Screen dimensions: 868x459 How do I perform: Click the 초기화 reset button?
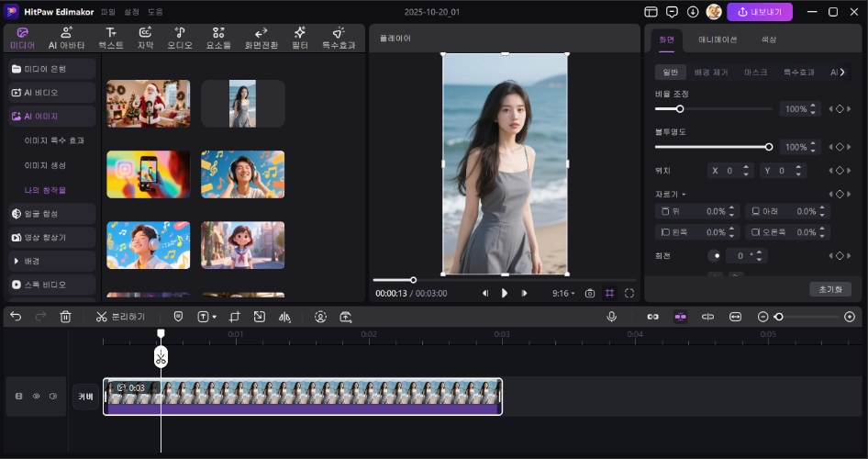830,289
